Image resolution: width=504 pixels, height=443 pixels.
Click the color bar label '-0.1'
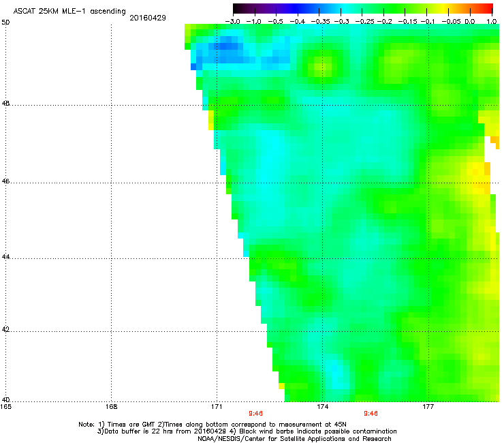click(x=428, y=22)
